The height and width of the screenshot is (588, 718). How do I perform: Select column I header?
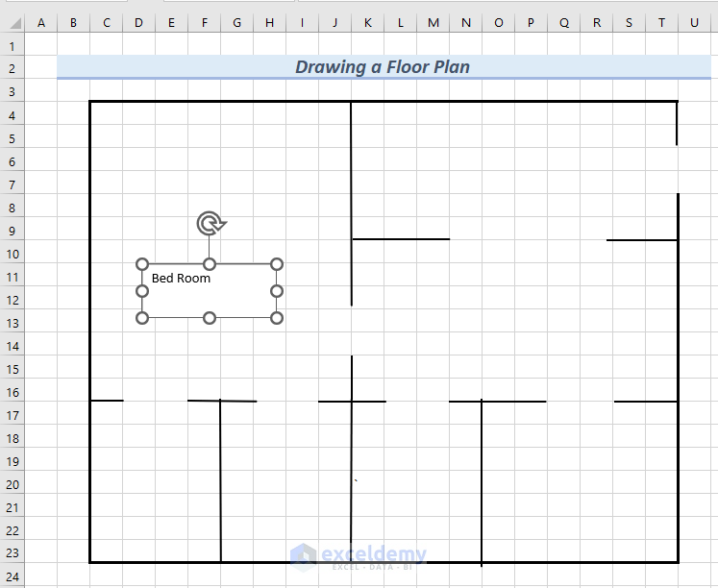coord(302,23)
